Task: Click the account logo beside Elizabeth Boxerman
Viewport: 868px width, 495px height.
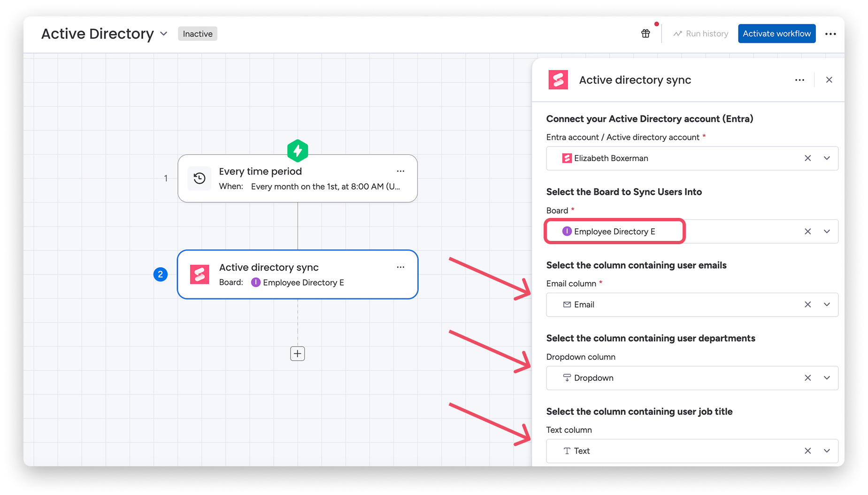Action: click(x=567, y=158)
